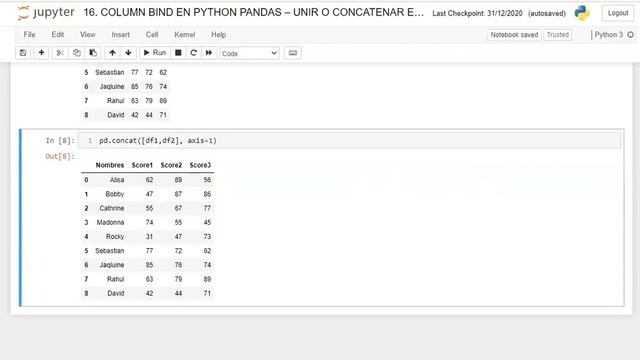This screenshot has width=640, height=360.
Task: Save and checkpoint the notebook
Action: click(23, 53)
